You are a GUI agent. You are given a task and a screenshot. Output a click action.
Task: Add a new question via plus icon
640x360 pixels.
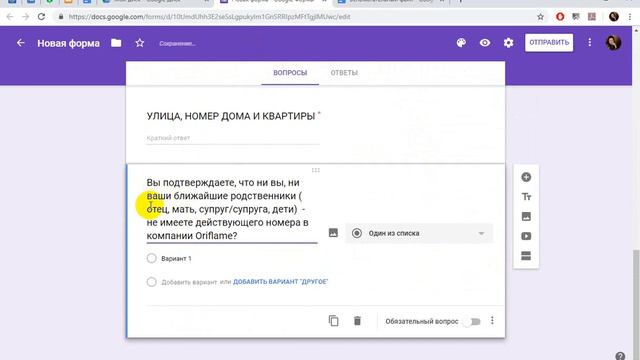click(x=526, y=177)
